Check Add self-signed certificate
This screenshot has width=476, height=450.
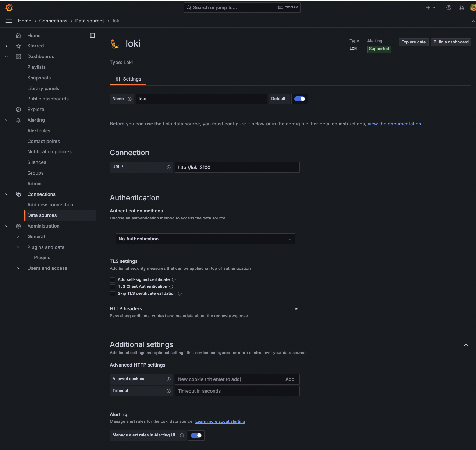pos(113,280)
